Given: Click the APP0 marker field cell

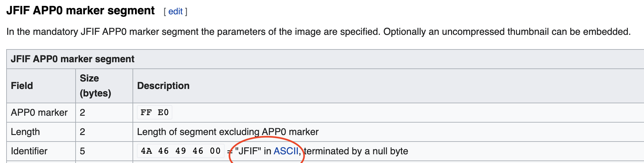Looking at the screenshot, I should [x=39, y=113].
